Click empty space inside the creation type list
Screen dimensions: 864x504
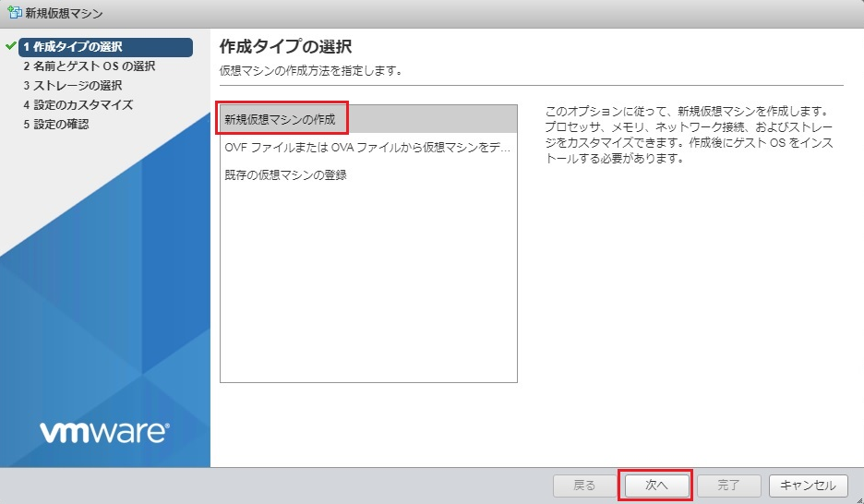[367, 295]
